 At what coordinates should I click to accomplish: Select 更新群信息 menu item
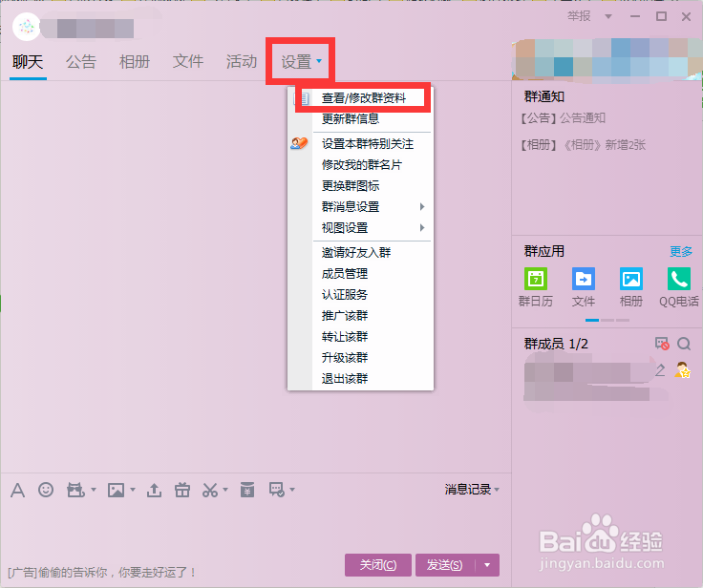coord(351,118)
